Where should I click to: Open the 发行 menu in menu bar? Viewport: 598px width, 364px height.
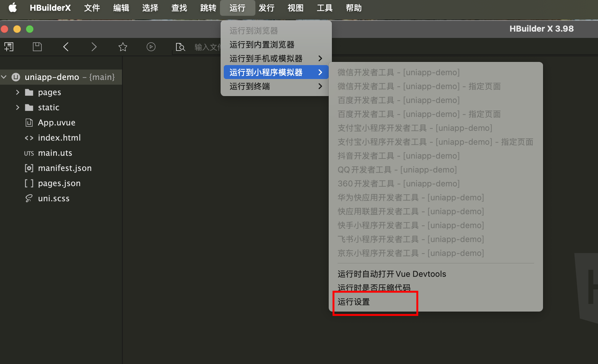click(x=266, y=8)
